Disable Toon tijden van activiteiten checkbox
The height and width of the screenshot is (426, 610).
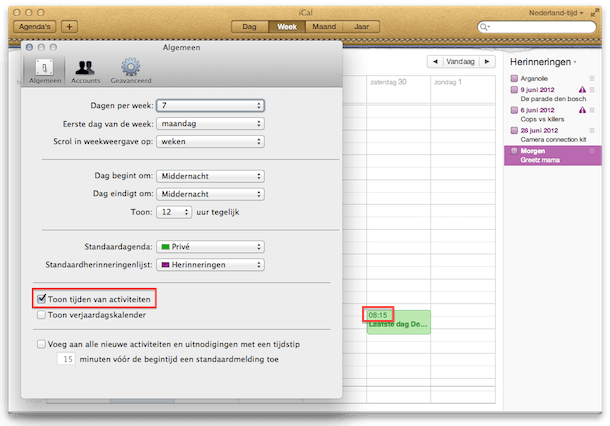click(41, 299)
